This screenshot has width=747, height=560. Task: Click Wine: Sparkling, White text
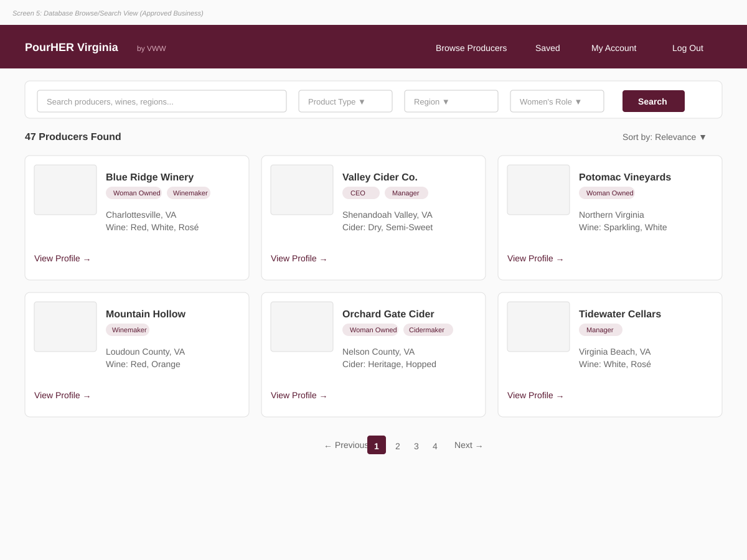click(x=622, y=227)
